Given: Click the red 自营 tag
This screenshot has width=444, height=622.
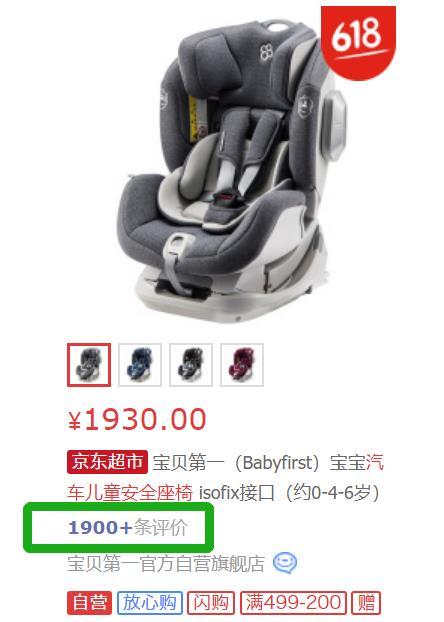Looking at the screenshot, I should point(89,603).
